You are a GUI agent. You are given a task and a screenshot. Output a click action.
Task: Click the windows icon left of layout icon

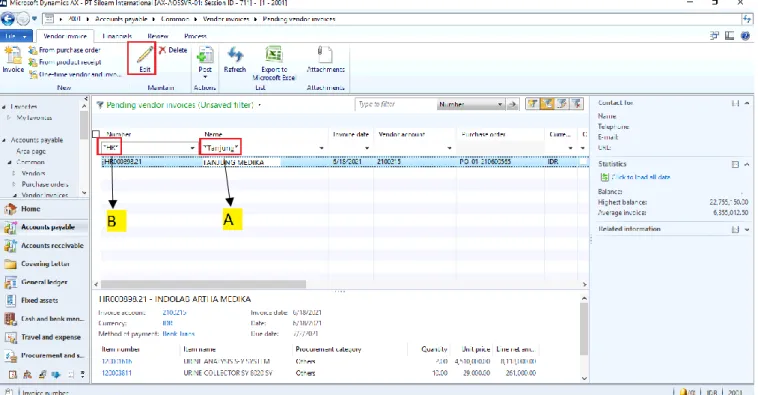click(x=714, y=36)
